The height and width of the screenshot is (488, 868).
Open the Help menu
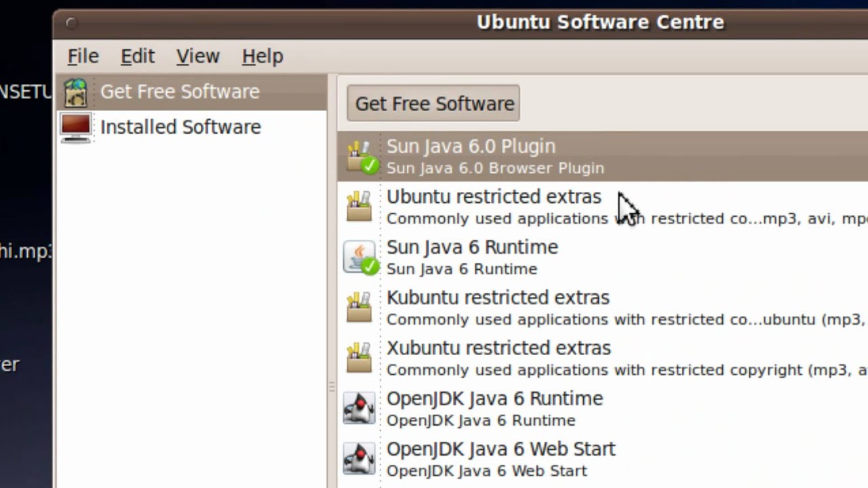coord(262,56)
